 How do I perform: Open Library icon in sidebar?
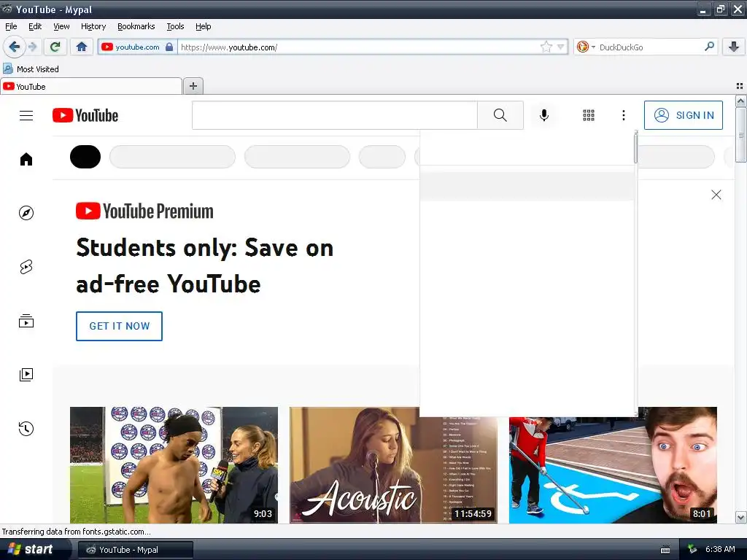tap(26, 375)
